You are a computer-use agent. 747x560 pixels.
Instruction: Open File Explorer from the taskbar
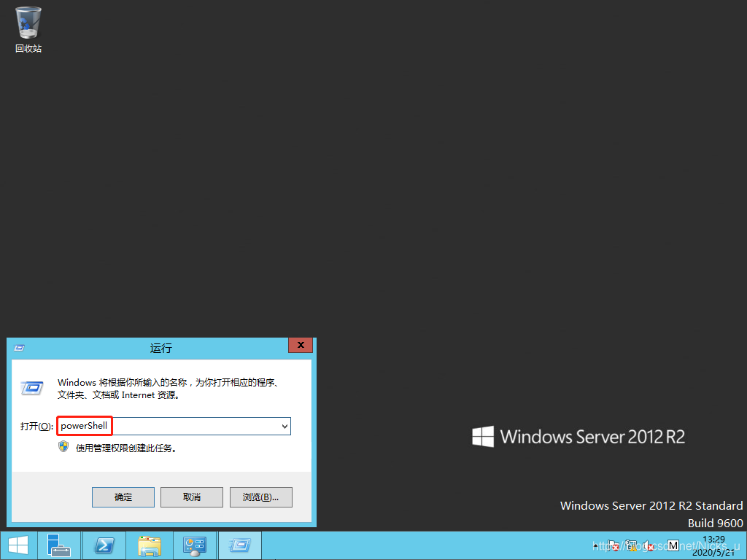coord(150,545)
